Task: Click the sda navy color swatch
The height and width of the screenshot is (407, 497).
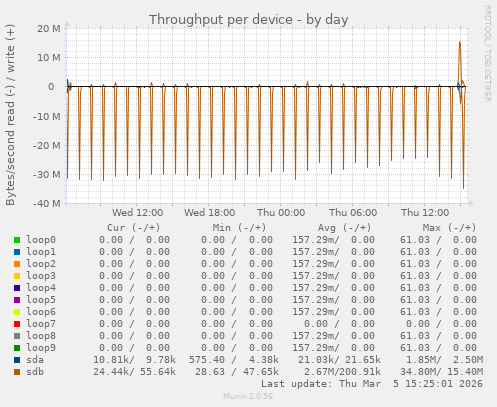Action: 17,360
